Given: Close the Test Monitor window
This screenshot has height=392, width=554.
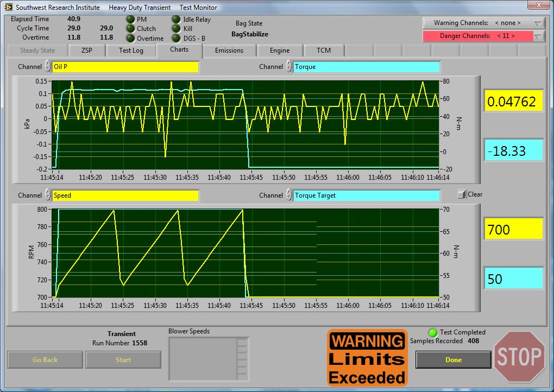Looking at the screenshot, I should point(538,5).
